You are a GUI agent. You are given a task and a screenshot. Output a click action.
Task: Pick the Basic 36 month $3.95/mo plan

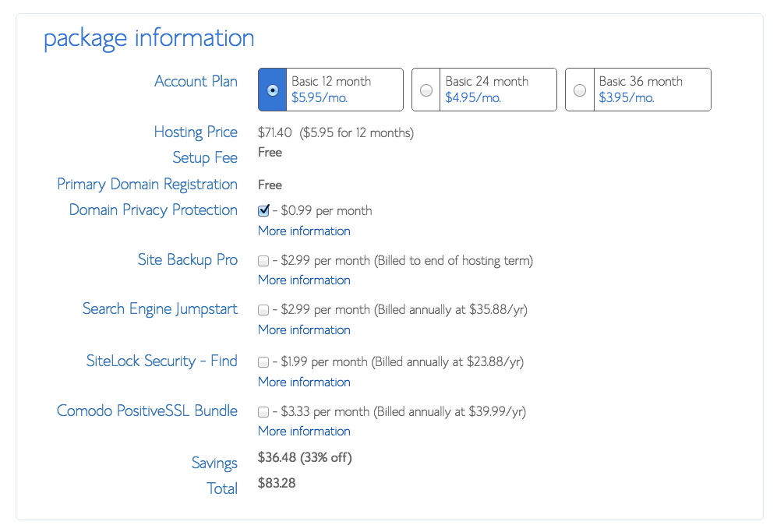tap(580, 90)
